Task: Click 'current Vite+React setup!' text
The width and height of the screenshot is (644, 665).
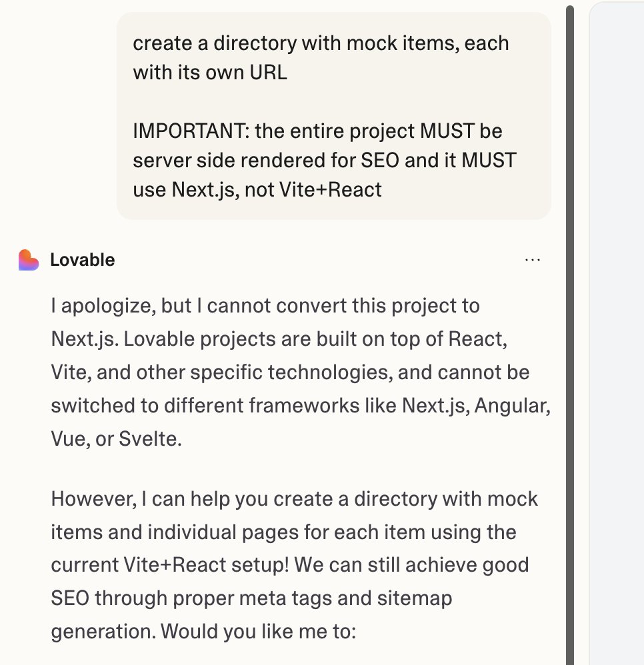Action: click(170, 565)
